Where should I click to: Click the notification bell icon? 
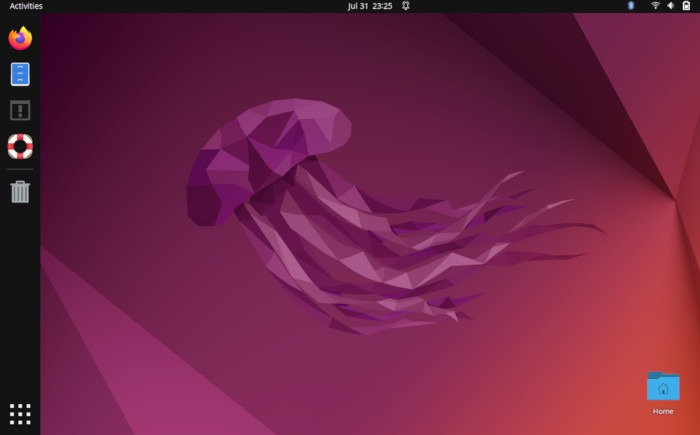(x=405, y=6)
